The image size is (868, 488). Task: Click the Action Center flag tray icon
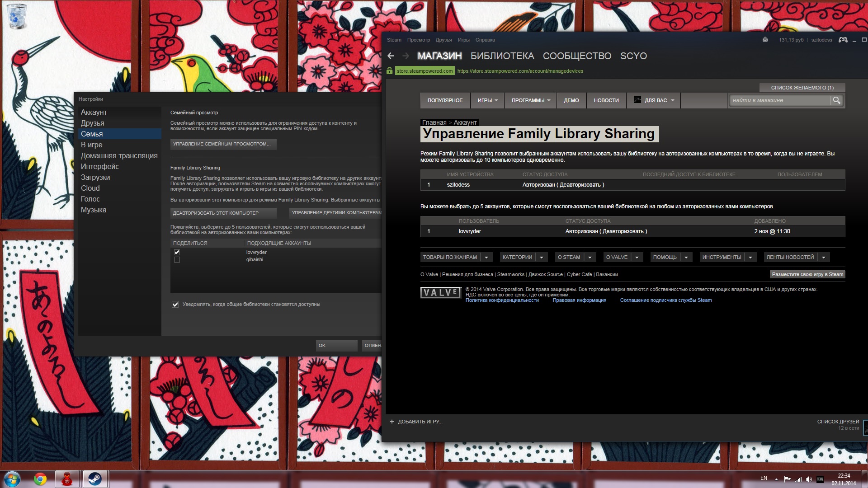pyautogui.click(x=787, y=479)
